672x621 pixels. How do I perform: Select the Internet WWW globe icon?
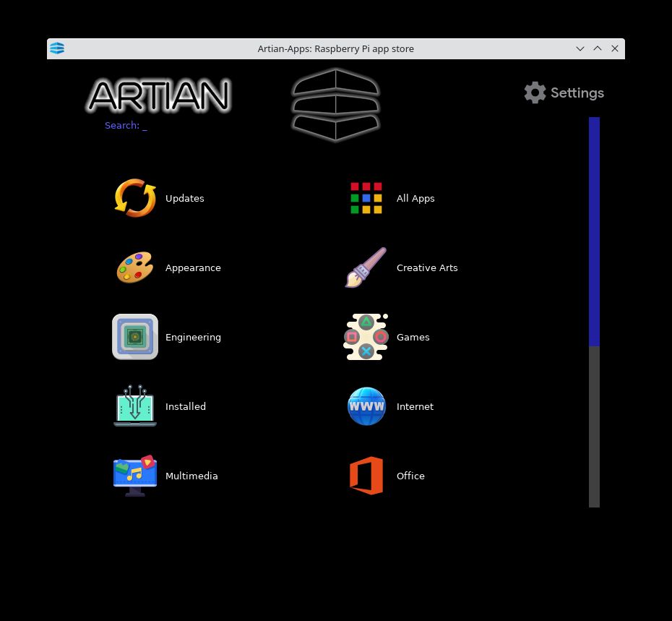(x=366, y=406)
